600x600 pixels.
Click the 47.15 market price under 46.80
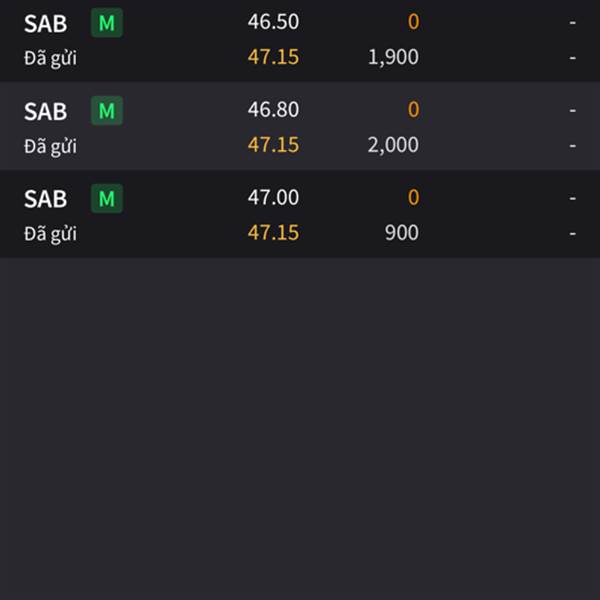point(273,145)
